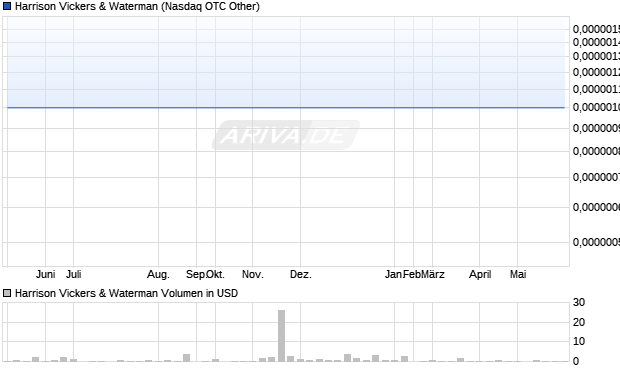This screenshot has width=620, height=371.
Task: Click the volume axis value '20'
Action: click(x=579, y=322)
